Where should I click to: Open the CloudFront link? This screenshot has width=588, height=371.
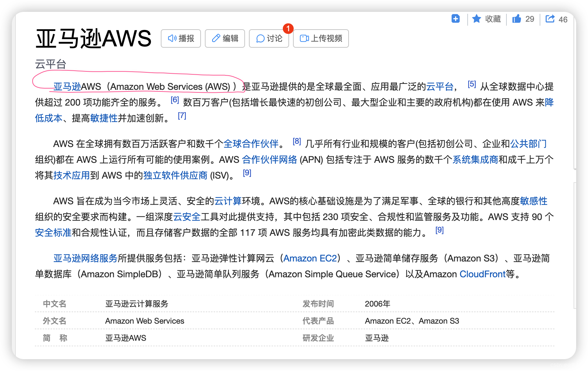pyautogui.click(x=482, y=274)
